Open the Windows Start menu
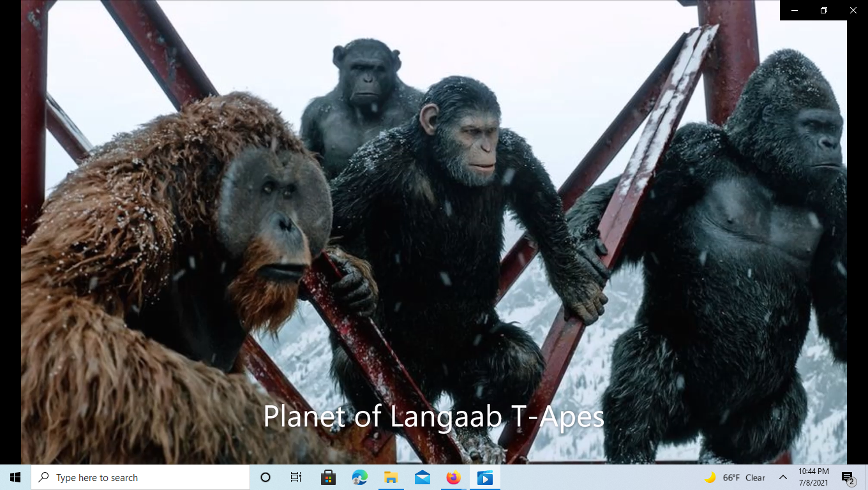 15,477
